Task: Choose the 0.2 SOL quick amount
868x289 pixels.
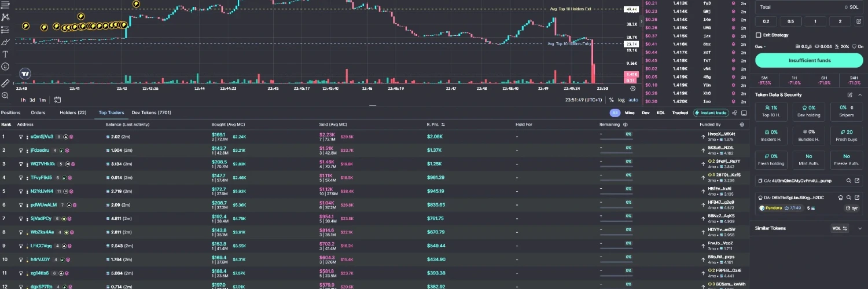Action: 766,21
